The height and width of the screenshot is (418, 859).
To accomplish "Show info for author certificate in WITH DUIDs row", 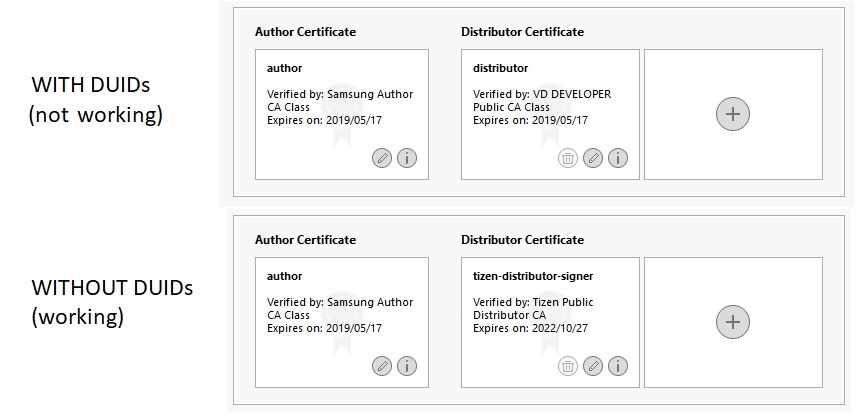I will click(407, 158).
